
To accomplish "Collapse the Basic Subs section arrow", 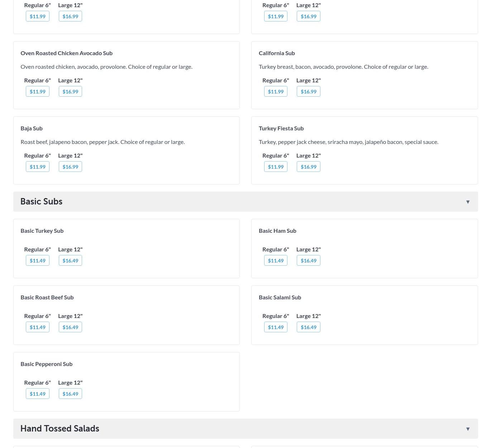I will click(x=468, y=202).
